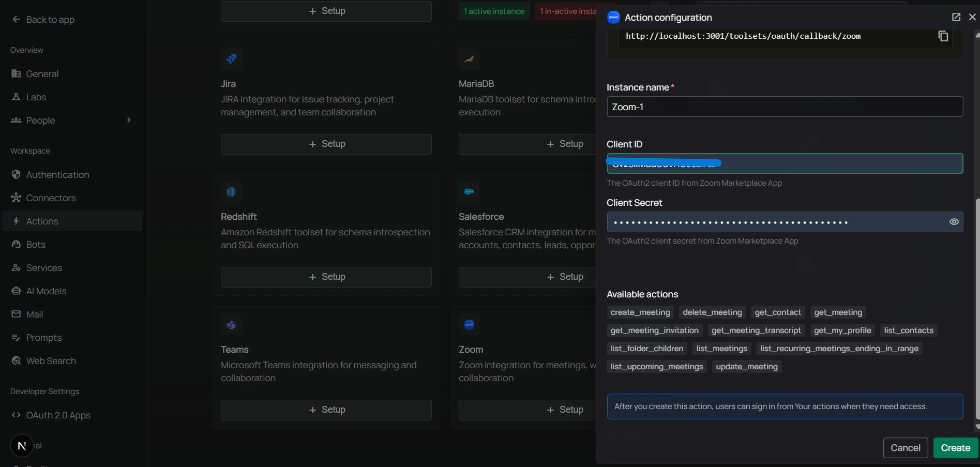
Task: Click the Jira logo icon
Action: 231,59
